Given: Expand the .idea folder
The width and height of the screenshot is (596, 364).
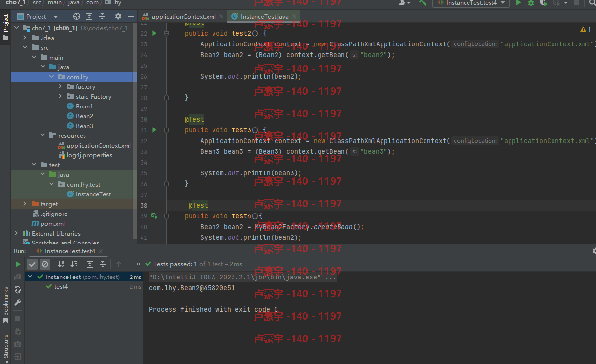Looking at the screenshot, I should (25, 38).
